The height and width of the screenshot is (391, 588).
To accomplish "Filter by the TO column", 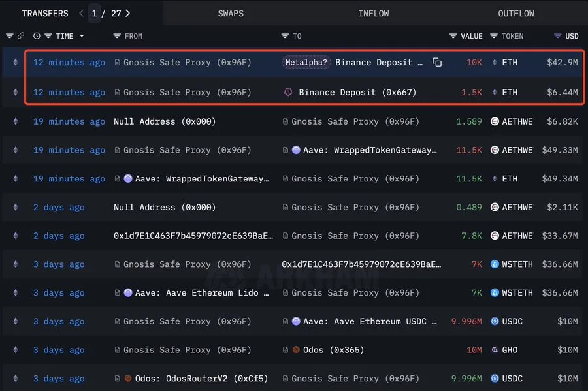I will [285, 36].
